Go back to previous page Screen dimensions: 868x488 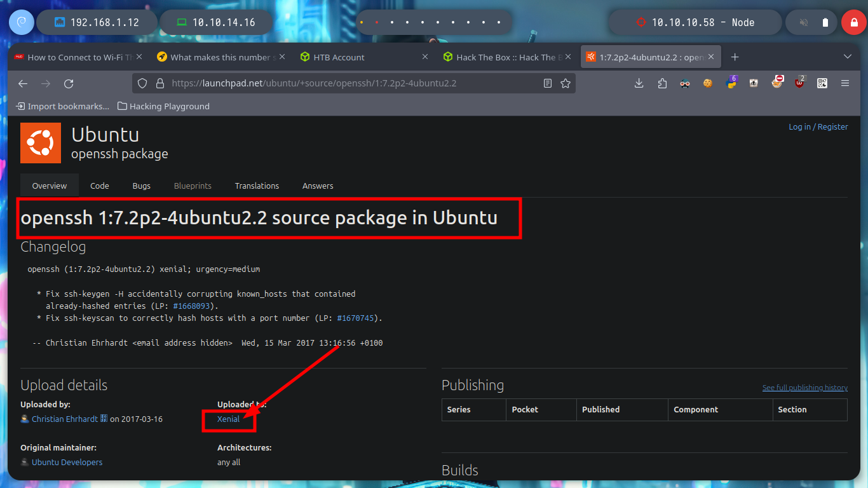tap(23, 83)
